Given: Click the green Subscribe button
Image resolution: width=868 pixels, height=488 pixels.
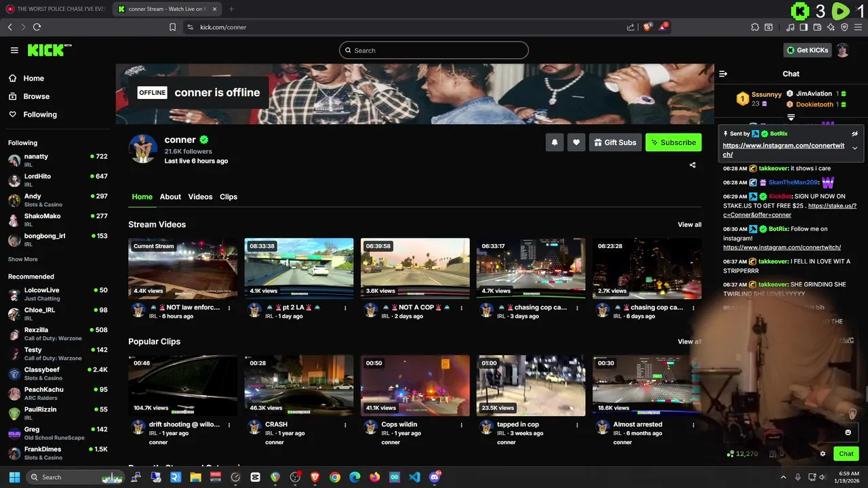Looking at the screenshot, I should 673,142.
